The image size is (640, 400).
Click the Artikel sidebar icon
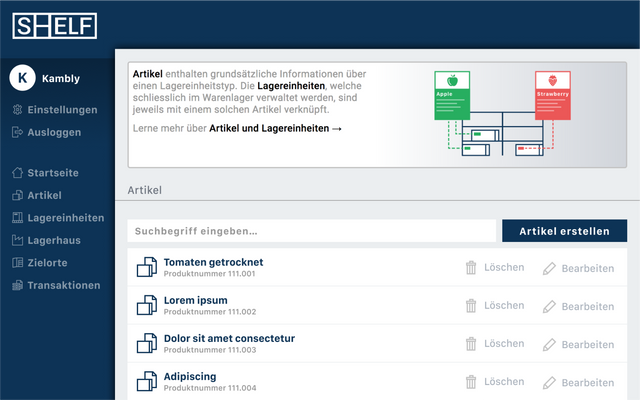pos(17,195)
